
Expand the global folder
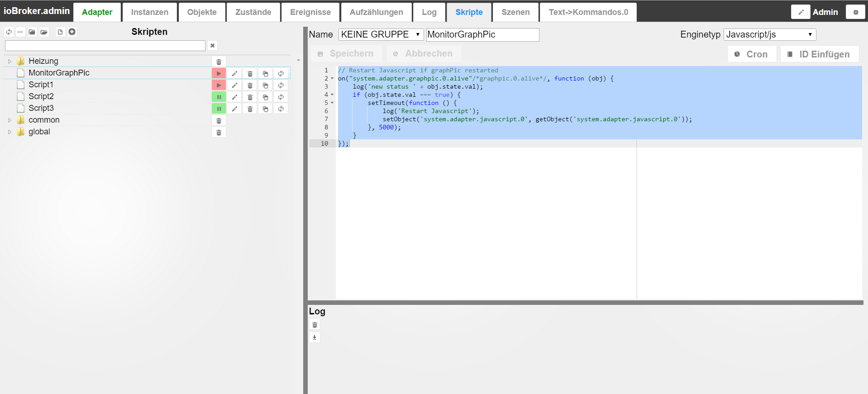pos(10,132)
